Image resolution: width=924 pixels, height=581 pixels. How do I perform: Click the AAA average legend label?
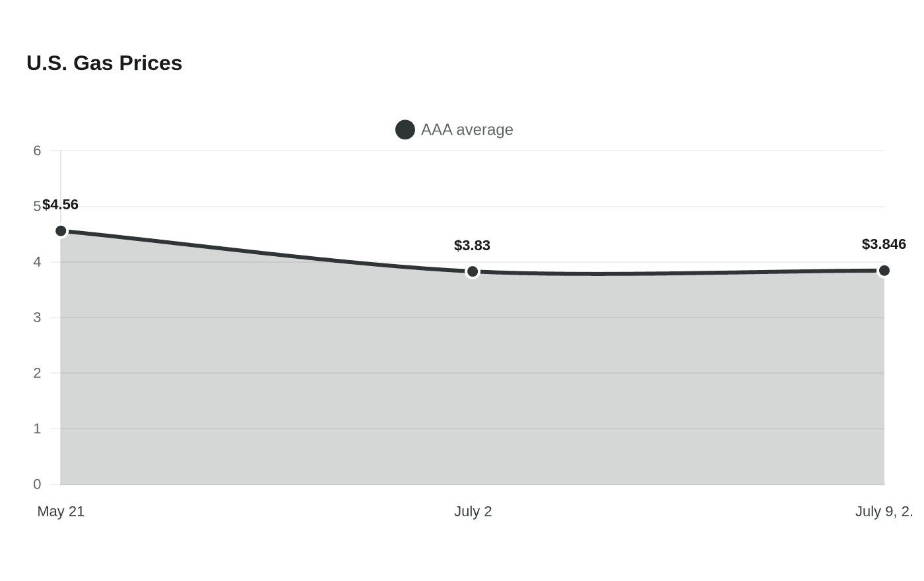(467, 129)
